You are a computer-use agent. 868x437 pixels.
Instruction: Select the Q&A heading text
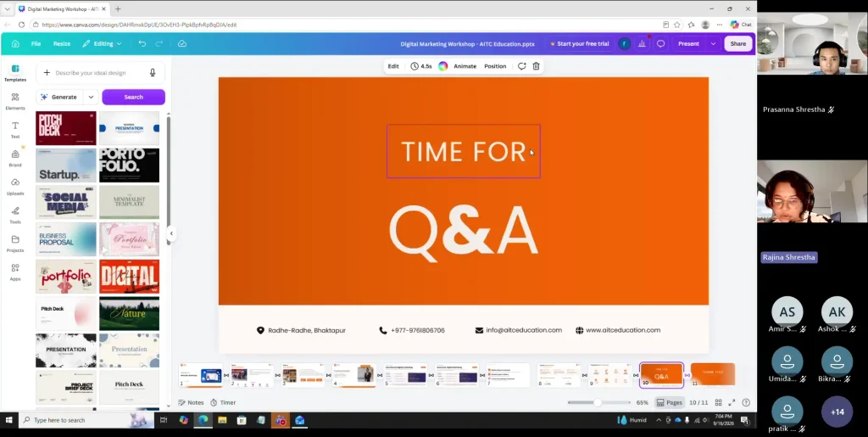point(464,232)
